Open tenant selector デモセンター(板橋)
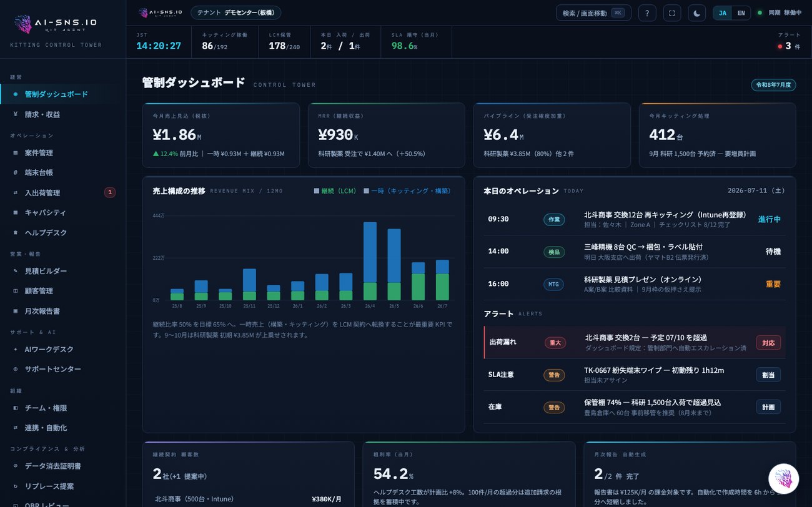 [235, 12]
